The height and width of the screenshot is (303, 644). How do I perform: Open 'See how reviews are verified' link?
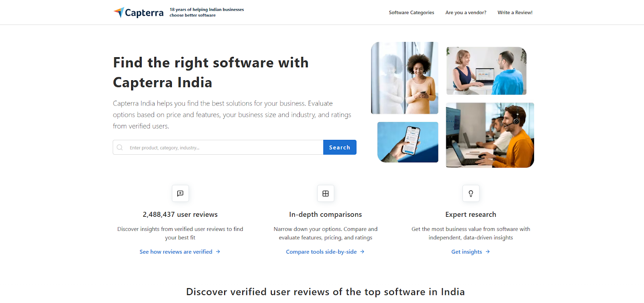coord(176,252)
